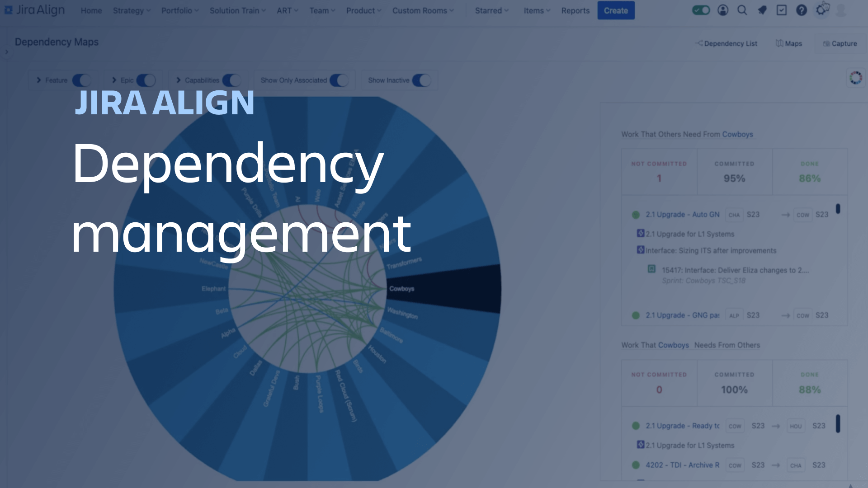Click the Search icon in top nav

click(741, 10)
